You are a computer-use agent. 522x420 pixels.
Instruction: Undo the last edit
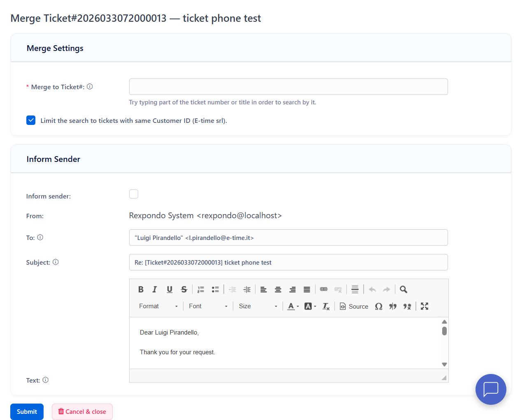[372, 289]
